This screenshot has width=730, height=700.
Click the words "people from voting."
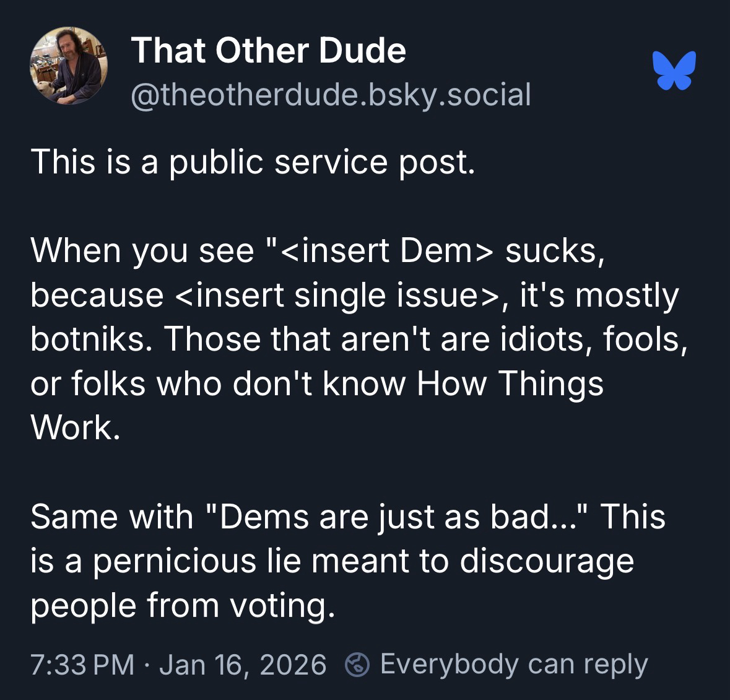183,605
